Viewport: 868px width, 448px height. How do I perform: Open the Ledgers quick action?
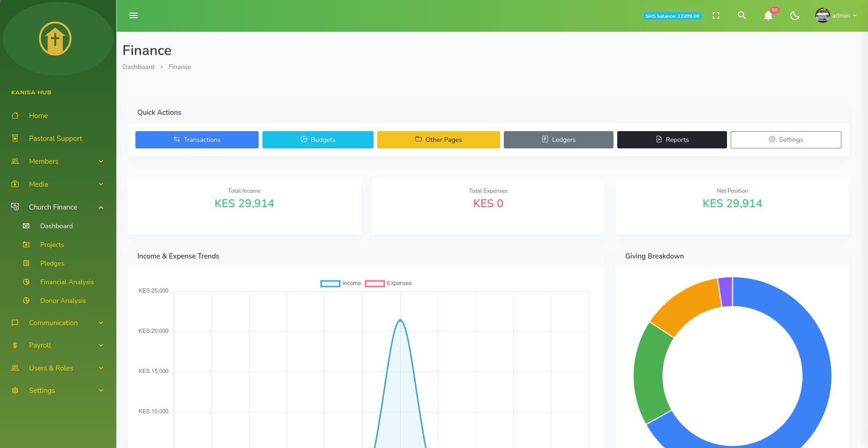(558, 140)
